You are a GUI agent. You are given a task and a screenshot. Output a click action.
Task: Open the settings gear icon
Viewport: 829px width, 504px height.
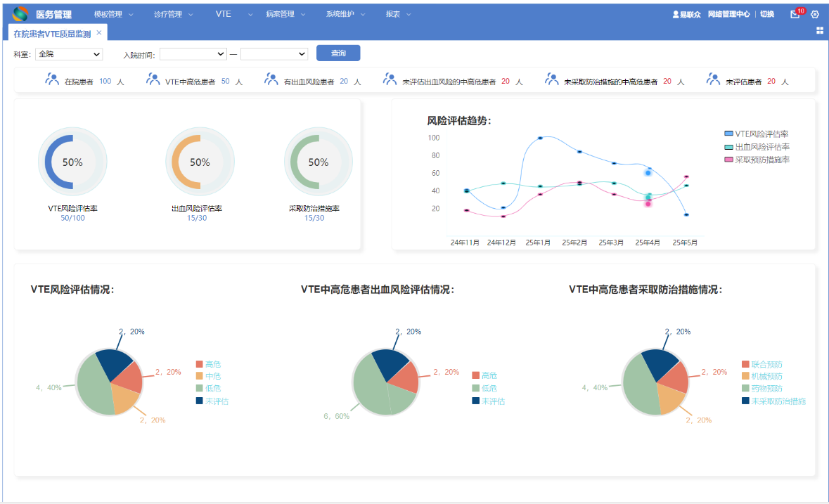pos(815,14)
